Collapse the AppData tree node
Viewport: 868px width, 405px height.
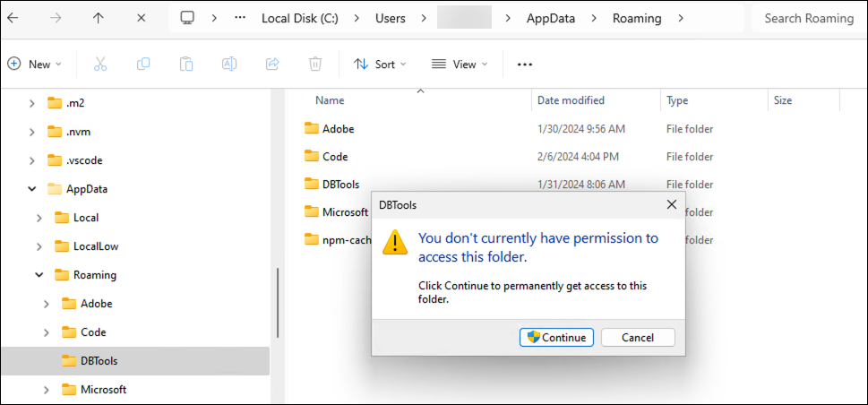click(x=32, y=189)
